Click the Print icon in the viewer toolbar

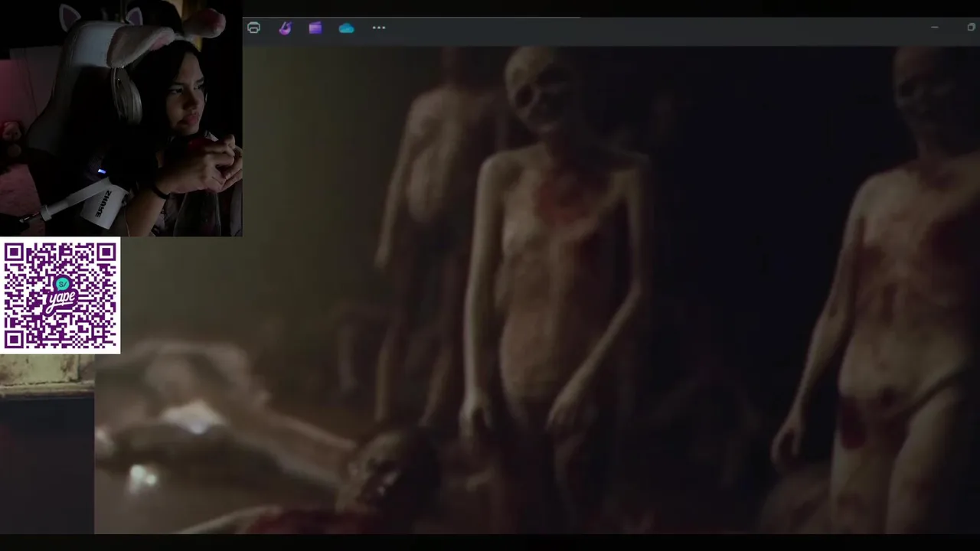coord(253,28)
